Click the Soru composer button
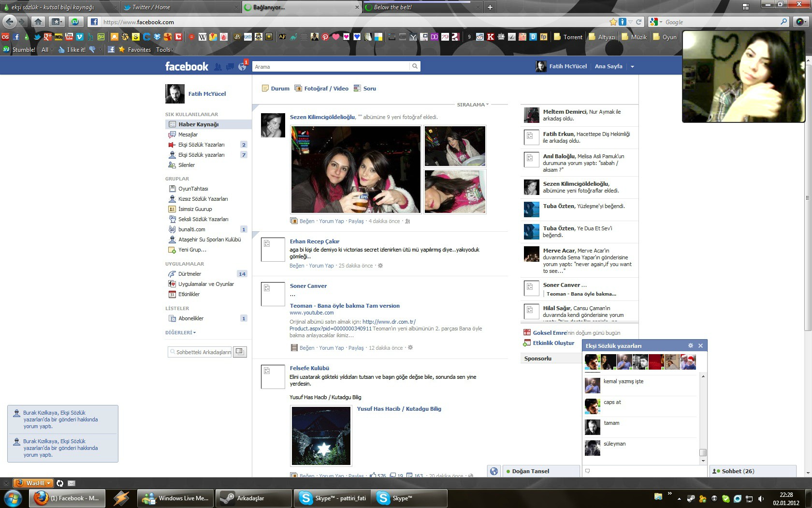 click(365, 89)
